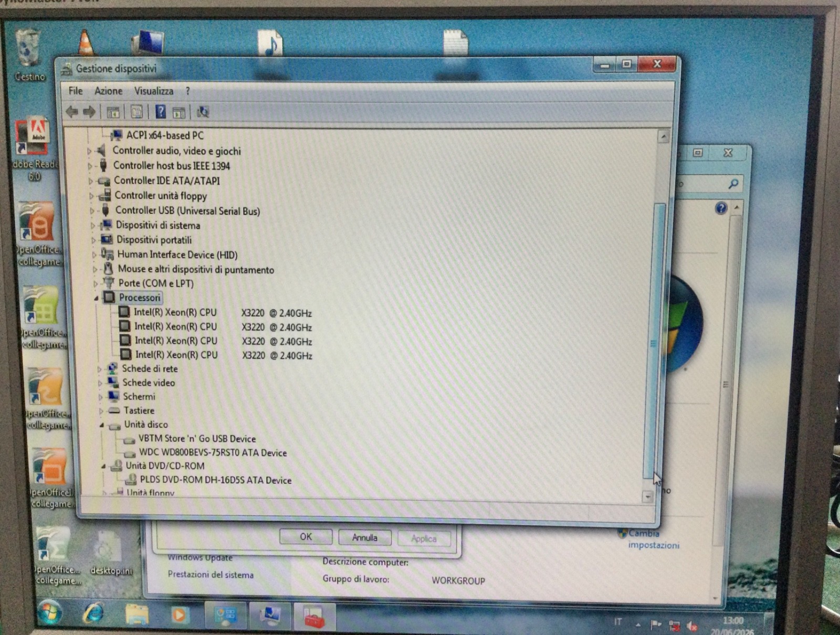Collapse the Unità disco node

tap(102, 425)
